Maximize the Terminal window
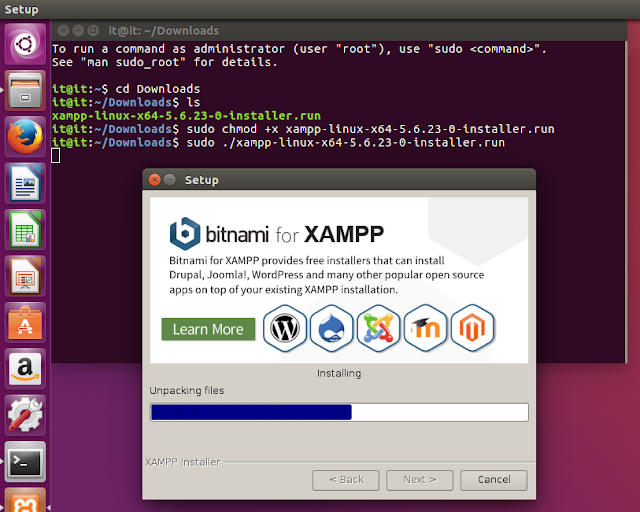Screen dimensions: 640x512 click(x=93, y=30)
